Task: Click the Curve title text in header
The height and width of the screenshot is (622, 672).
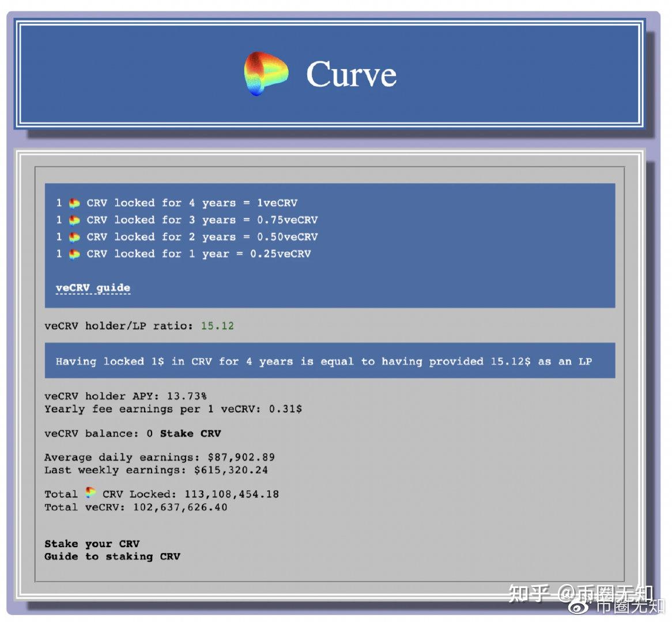Action: pos(352,74)
